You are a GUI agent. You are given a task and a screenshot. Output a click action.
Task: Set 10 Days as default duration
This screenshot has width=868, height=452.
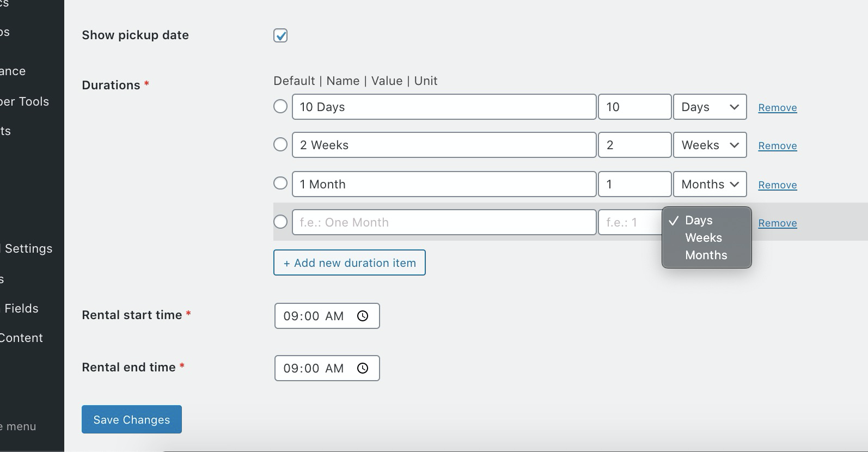point(280,106)
